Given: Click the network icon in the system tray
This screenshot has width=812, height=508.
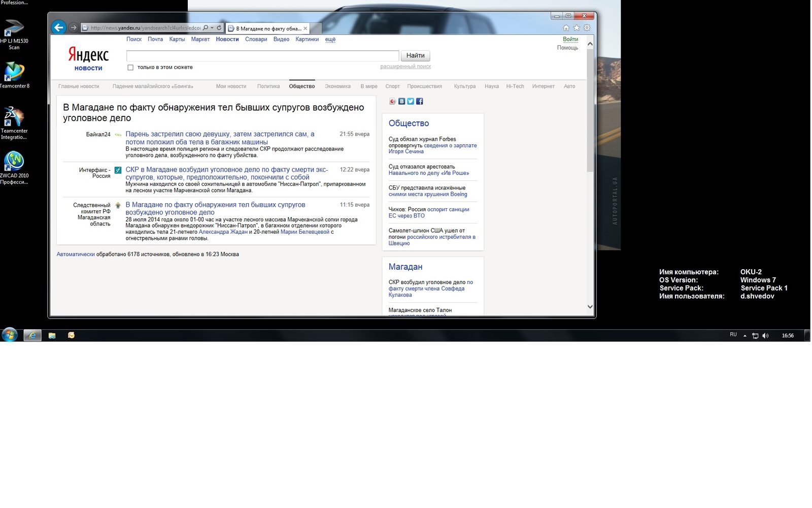Looking at the screenshot, I should (x=755, y=336).
